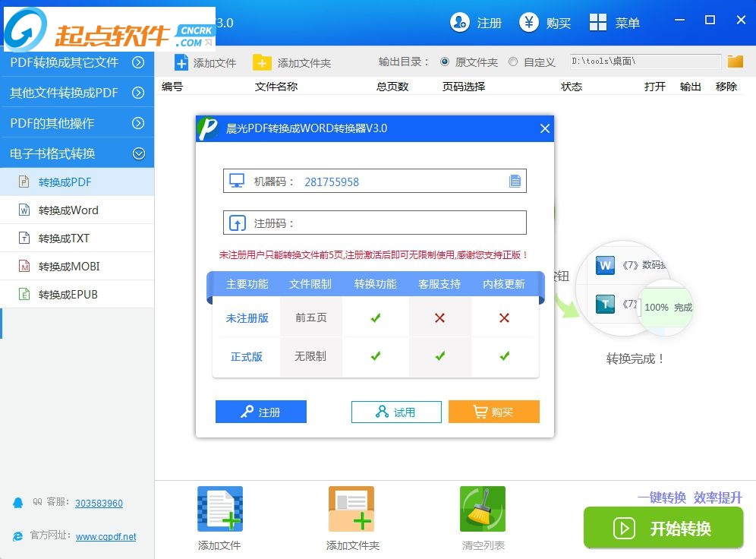Click the orange 购买 button in dialog
The image size is (756, 559).
(x=493, y=412)
